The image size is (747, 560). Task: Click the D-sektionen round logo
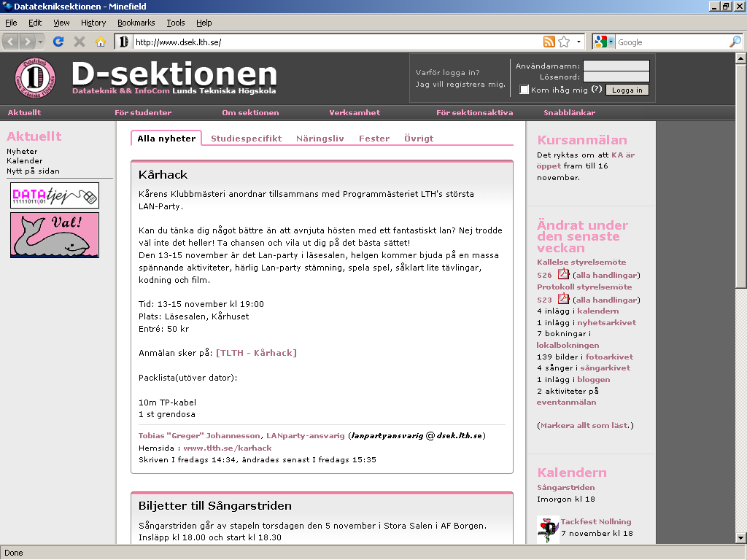point(35,77)
